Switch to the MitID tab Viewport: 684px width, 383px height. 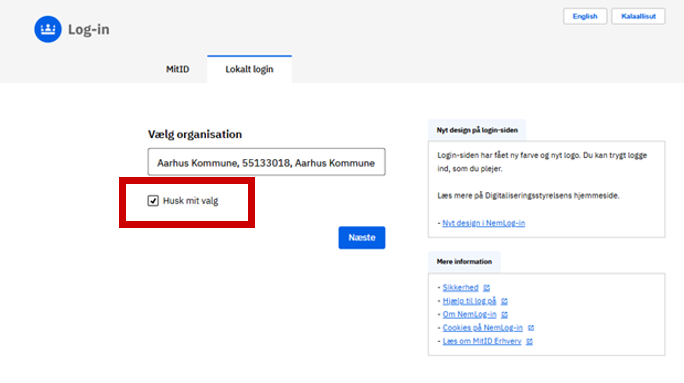178,69
